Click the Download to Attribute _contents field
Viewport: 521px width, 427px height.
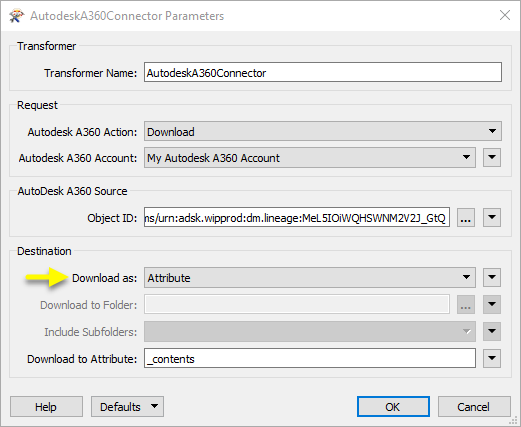click(310, 358)
